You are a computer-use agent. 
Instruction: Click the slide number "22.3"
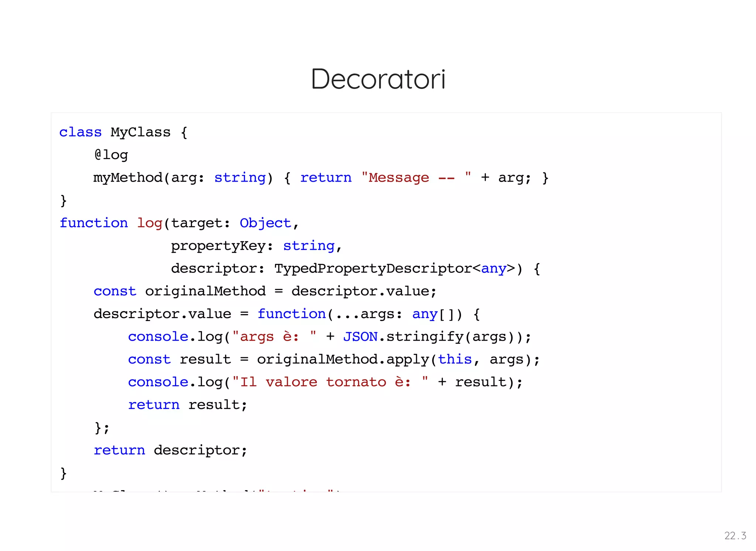point(735,535)
